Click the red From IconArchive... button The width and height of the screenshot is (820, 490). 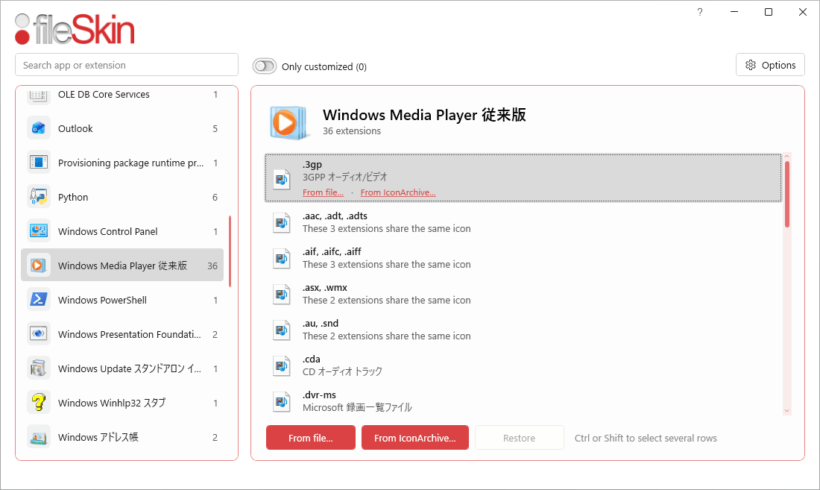click(415, 438)
